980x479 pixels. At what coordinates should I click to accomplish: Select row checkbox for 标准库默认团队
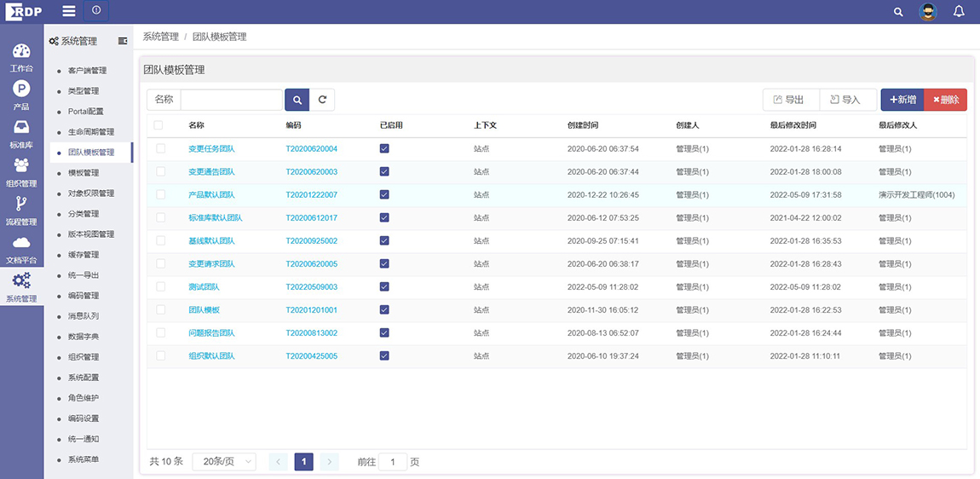coord(160,217)
